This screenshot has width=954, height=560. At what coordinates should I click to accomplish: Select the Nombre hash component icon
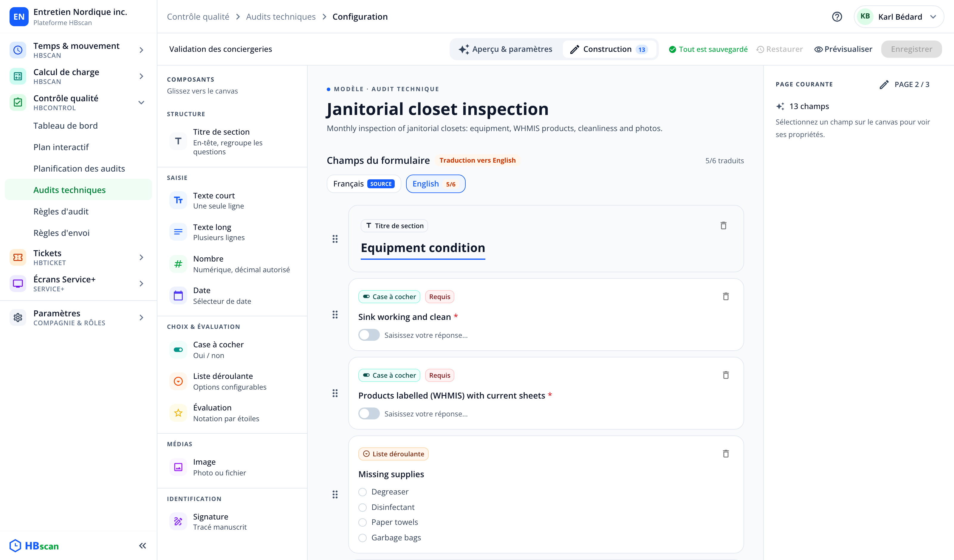(178, 264)
